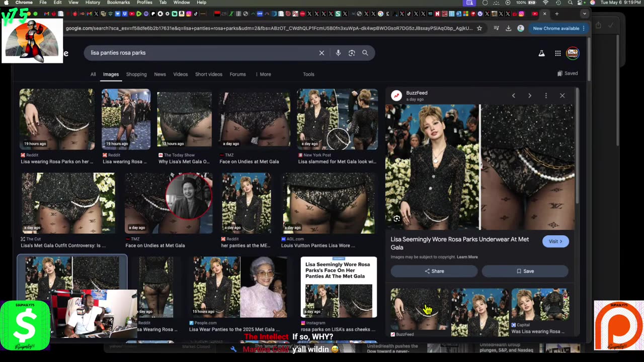Clear the Google search query
The height and width of the screenshot is (362, 644).
click(x=321, y=53)
